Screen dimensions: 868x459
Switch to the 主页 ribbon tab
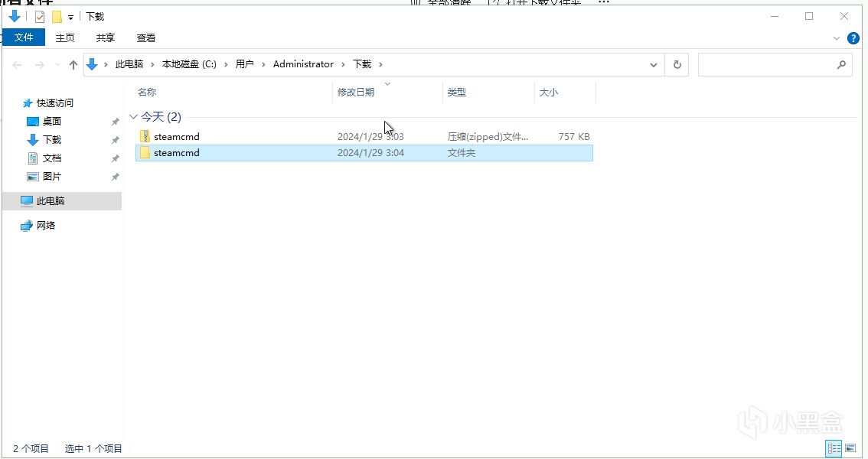[x=65, y=37]
